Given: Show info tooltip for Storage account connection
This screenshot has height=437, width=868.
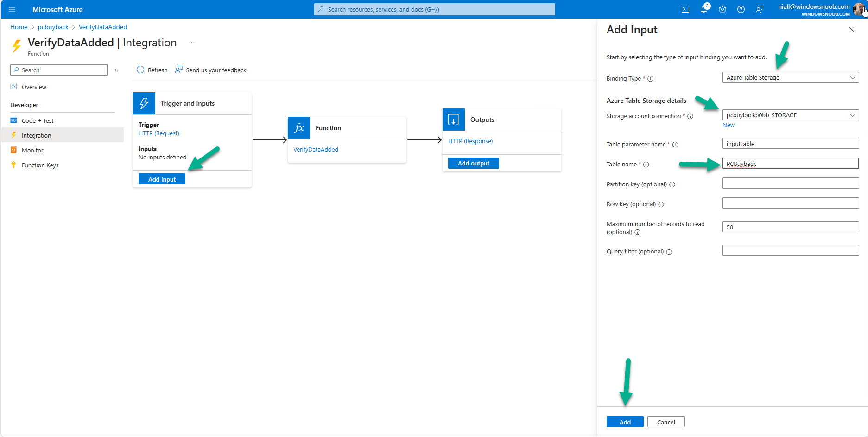Looking at the screenshot, I should (x=691, y=116).
